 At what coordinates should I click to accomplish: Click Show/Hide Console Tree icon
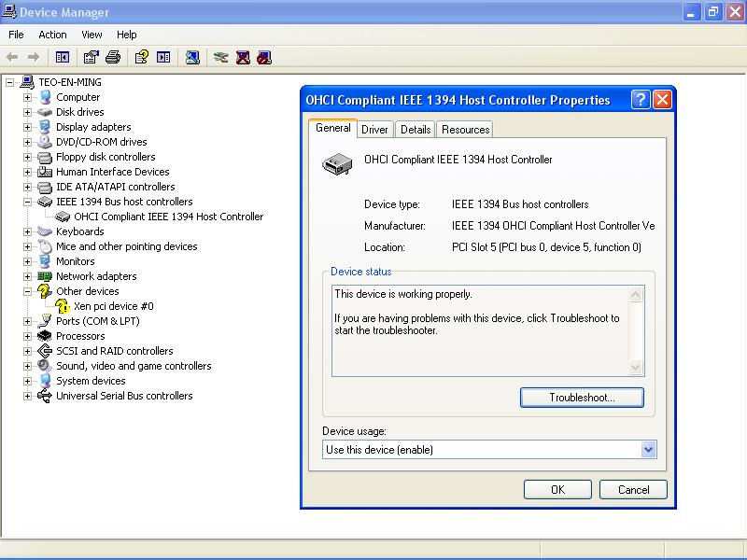(x=63, y=57)
